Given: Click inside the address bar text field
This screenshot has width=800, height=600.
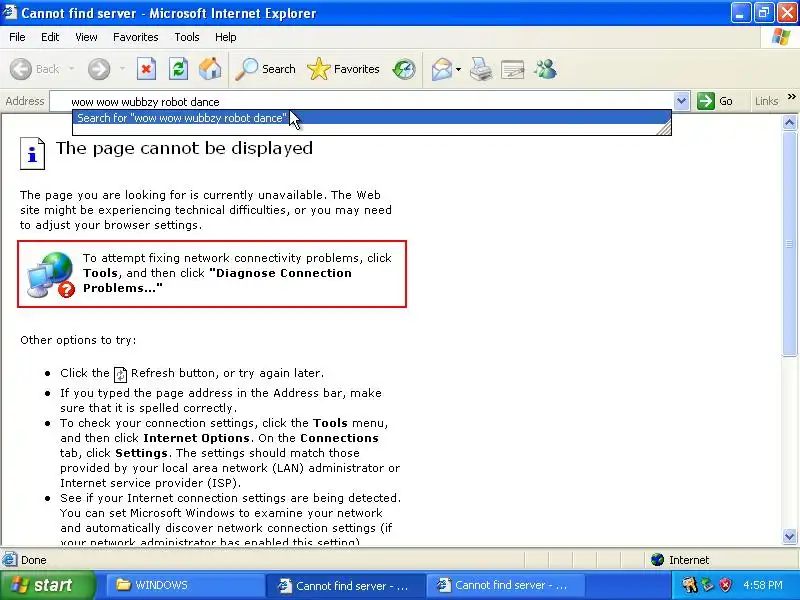Looking at the screenshot, I should tap(362, 102).
